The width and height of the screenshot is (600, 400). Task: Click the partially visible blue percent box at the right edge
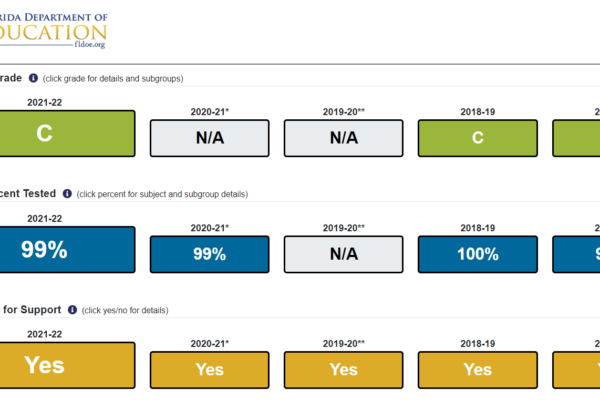click(x=576, y=254)
